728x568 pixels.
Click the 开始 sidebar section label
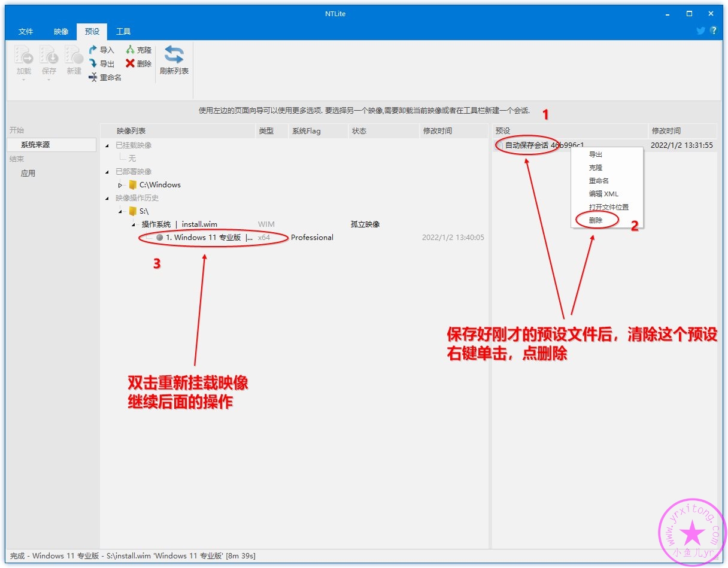tap(17, 130)
